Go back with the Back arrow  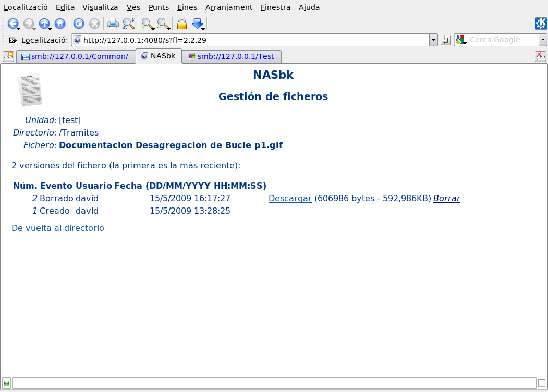tap(13, 23)
